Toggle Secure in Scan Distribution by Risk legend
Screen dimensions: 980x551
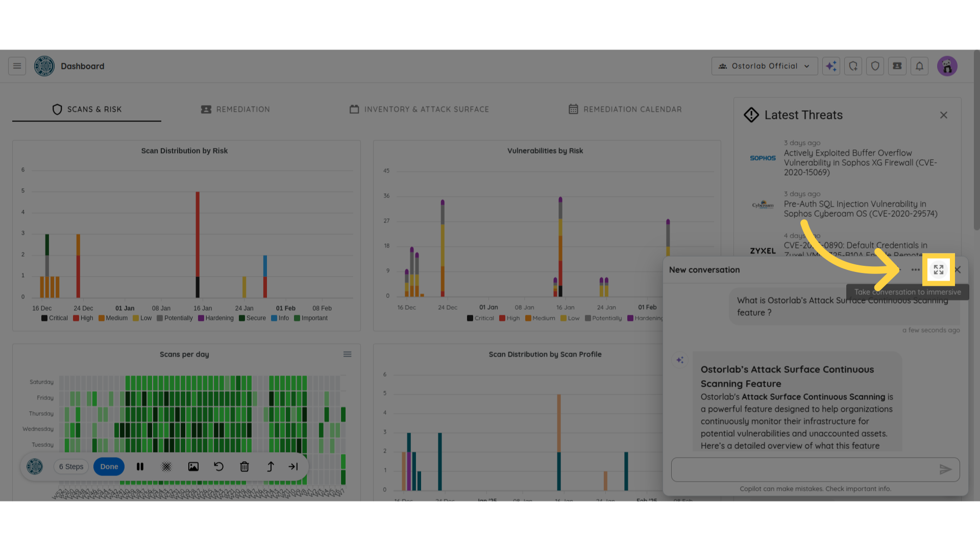[253, 318]
